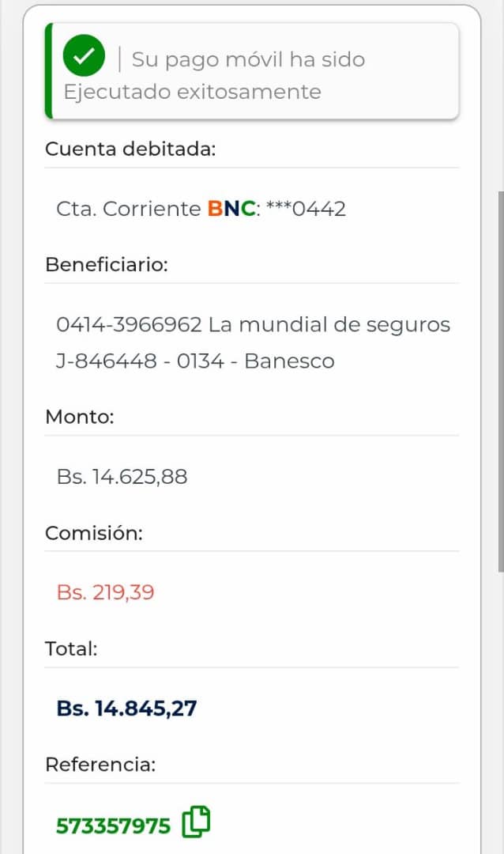Viewport: 504px width, 854px height.
Task: Click the vertical scrollbar on the right edge
Action: (500, 380)
